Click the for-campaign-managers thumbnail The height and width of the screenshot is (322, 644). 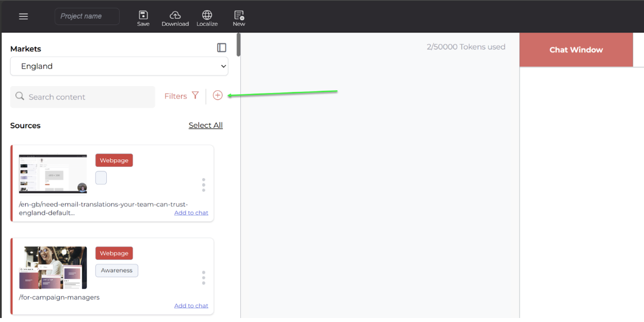[53, 268]
